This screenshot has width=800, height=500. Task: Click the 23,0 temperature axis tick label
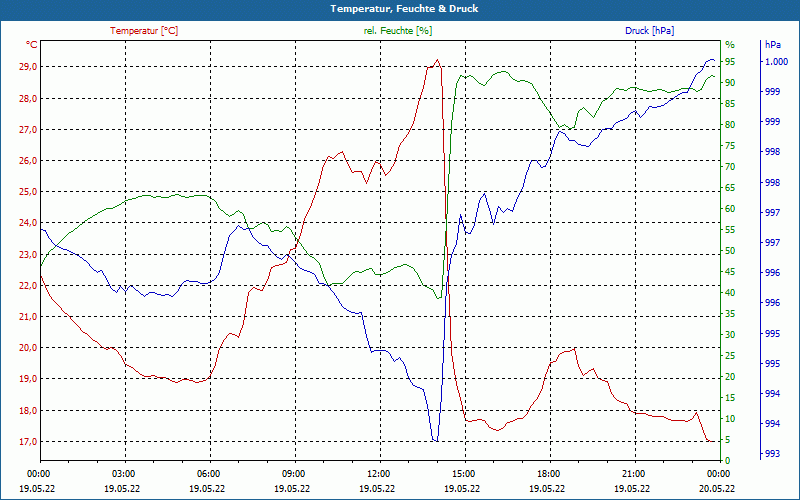point(29,255)
